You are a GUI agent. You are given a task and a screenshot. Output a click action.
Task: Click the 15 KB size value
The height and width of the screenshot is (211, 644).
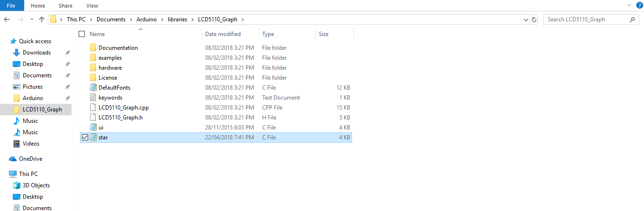[x=343, y=107]
